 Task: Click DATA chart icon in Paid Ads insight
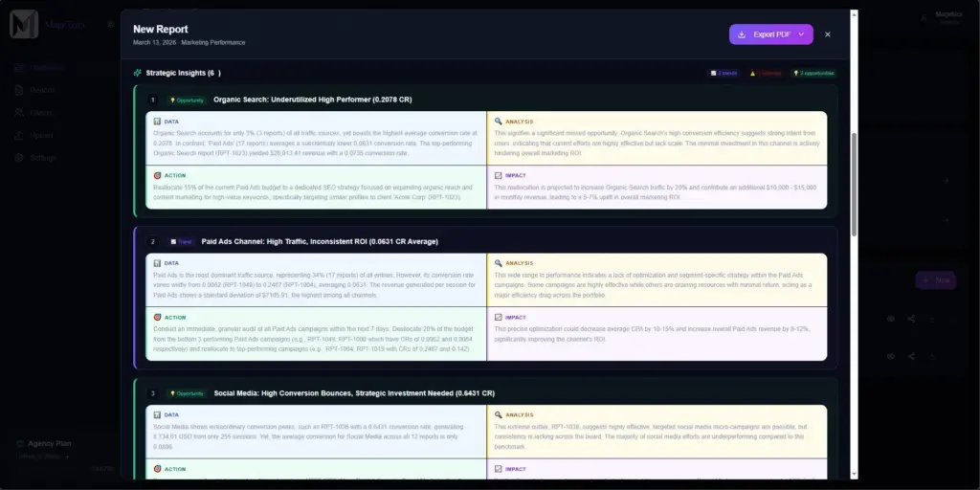click(x=158, y=263)
